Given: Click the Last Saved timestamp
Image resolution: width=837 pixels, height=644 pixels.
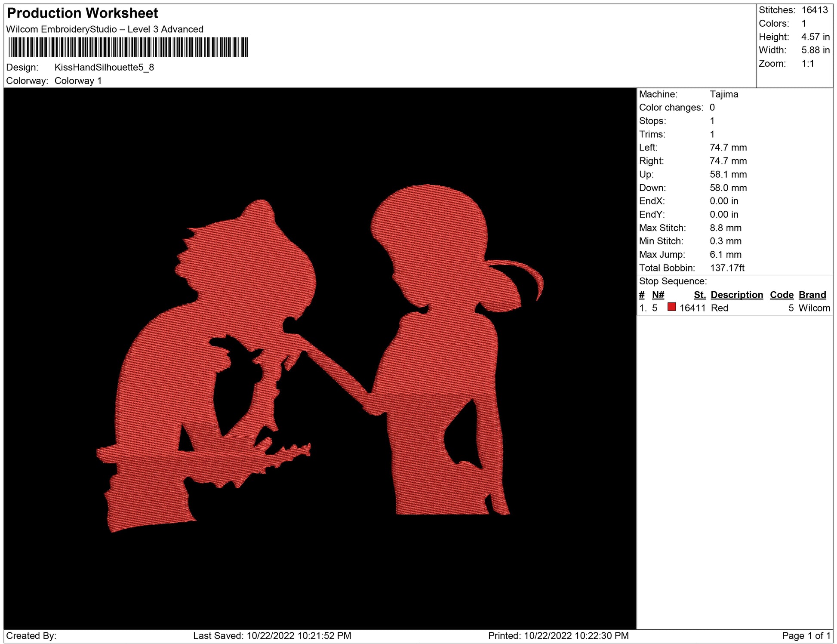Looking at the screenshot, I should pyautogui.click(x=272, y=635).
